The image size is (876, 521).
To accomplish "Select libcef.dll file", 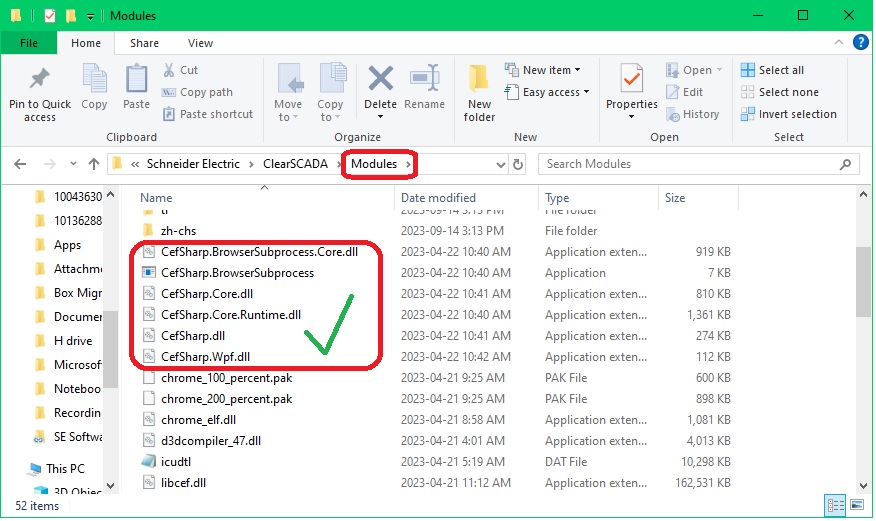I will 183,482.
